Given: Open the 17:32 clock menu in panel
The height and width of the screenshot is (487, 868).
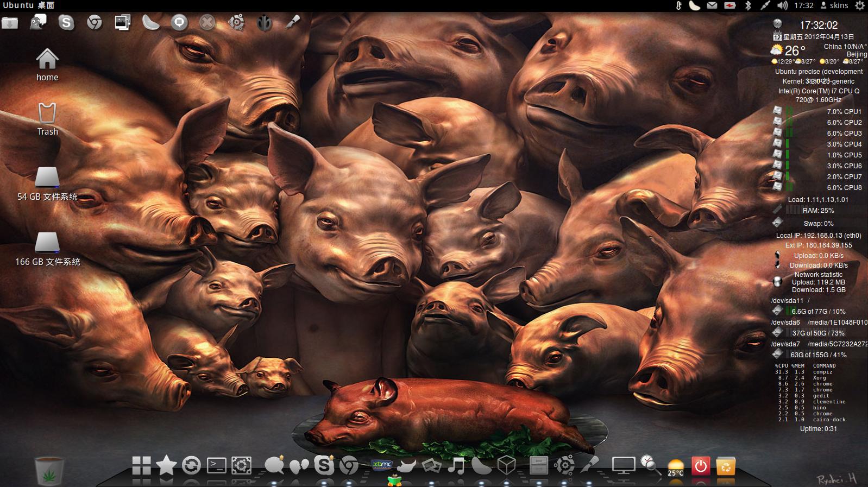Looking at the screenshot, I should pos(804,5).
